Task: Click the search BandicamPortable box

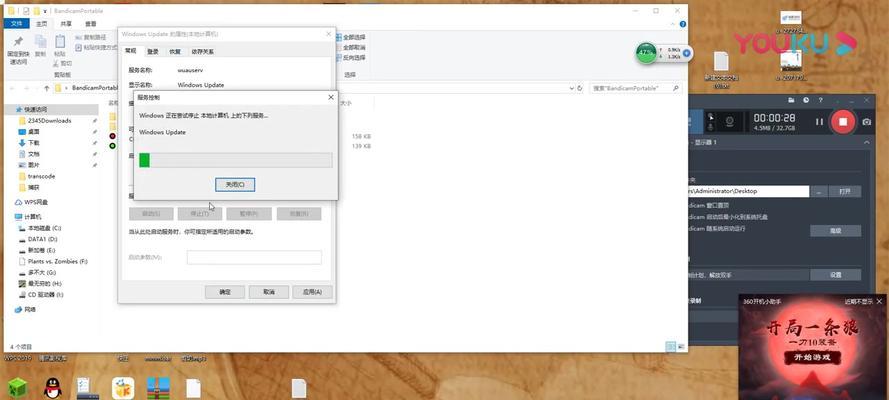Action: [x=635, y=88]
